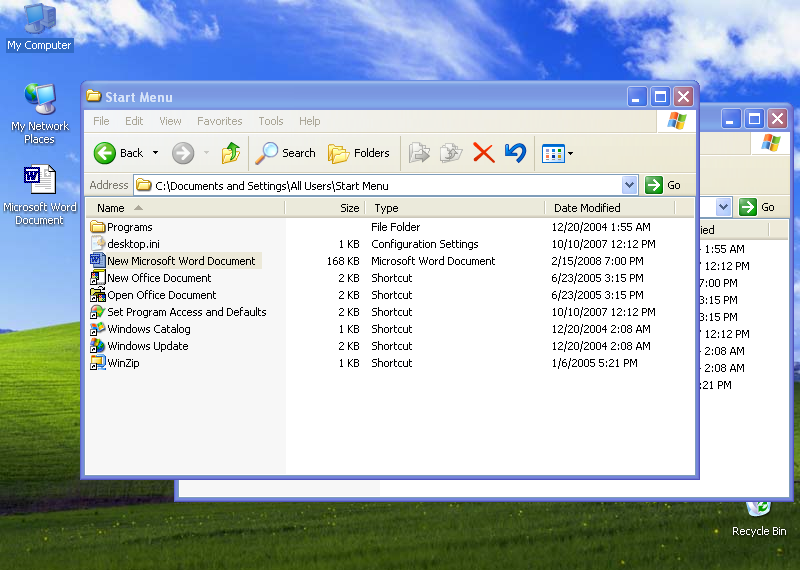The height and width of the screenshot is (570, 800).
Task: Select the New Microsoft Word Document icon
Action: tap(97, 261)
